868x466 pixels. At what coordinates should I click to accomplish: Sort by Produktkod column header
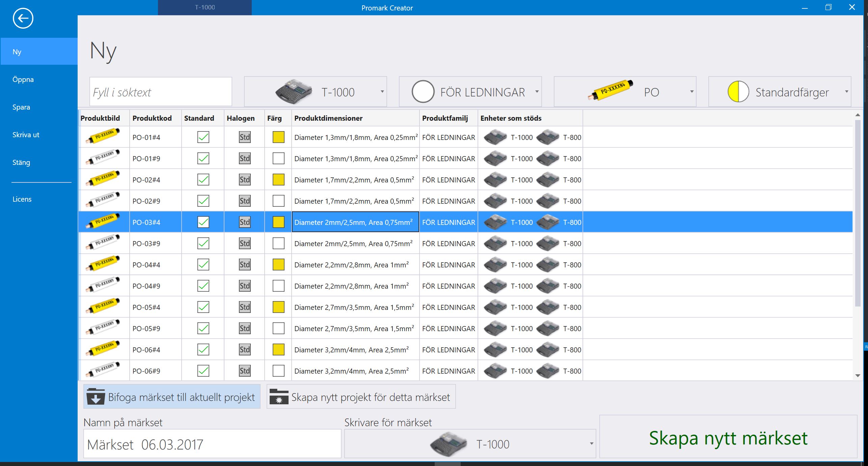pos(155,118)
